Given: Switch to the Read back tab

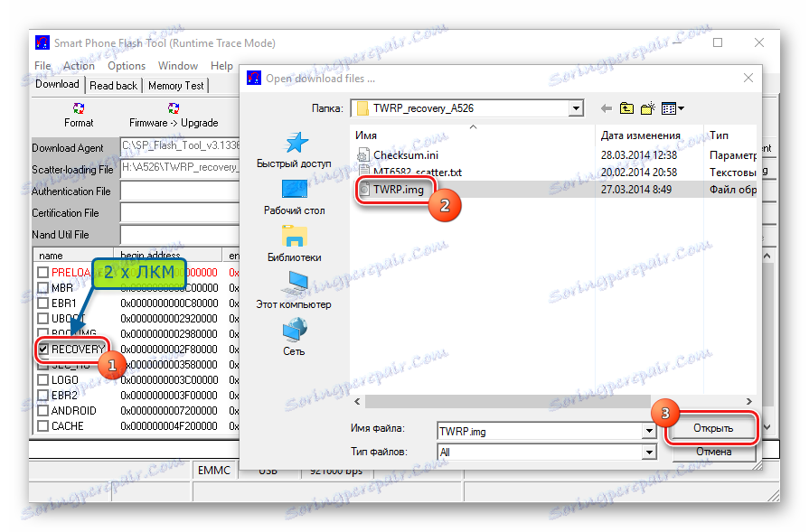Looking at the screenshot, I should (x=114, y=86).
